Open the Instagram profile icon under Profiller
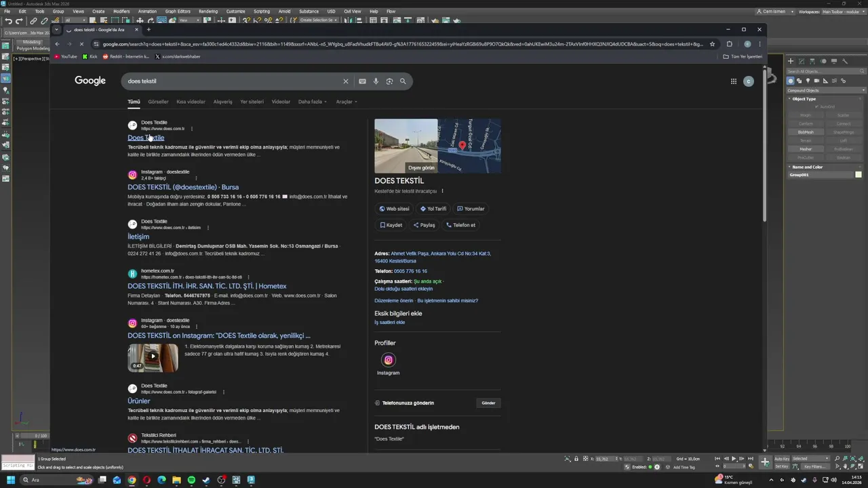868x488 pixels. 389,360
